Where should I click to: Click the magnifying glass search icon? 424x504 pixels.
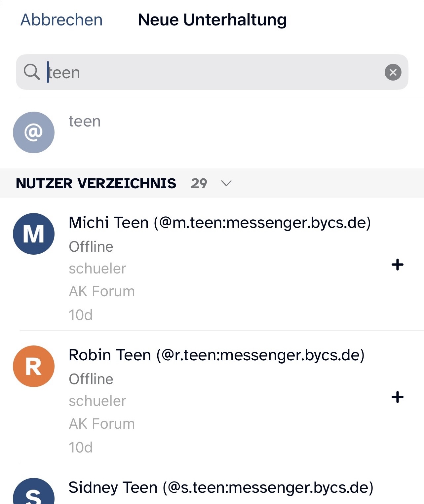32,72
